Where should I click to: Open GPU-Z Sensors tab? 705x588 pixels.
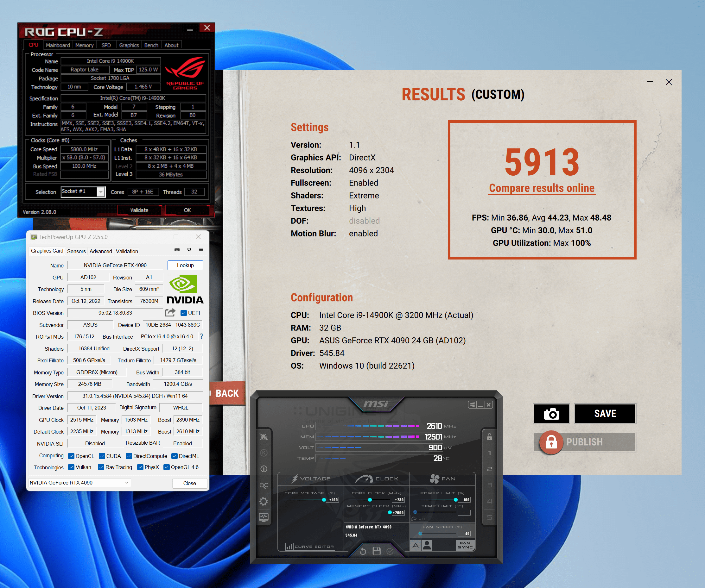point(76,251)
